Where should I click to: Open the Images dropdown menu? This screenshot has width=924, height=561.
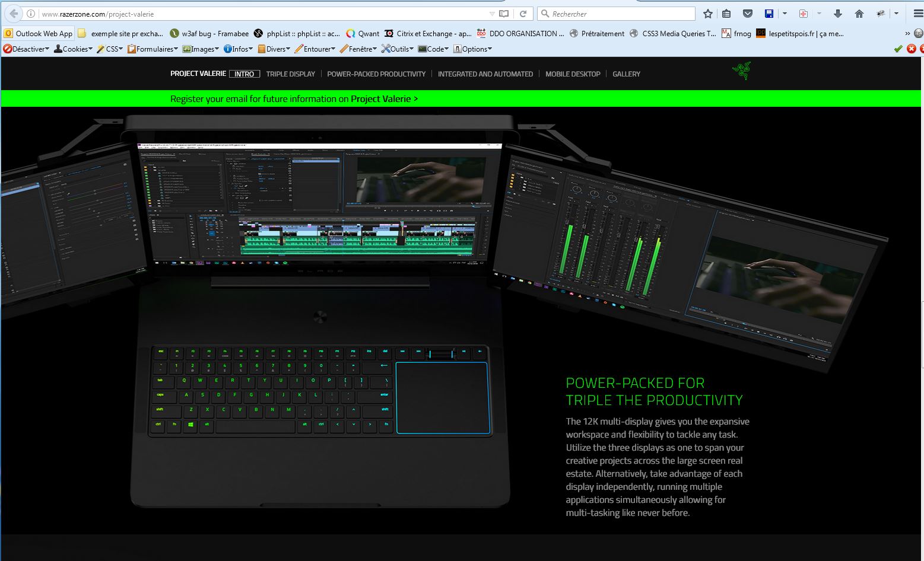201,49
